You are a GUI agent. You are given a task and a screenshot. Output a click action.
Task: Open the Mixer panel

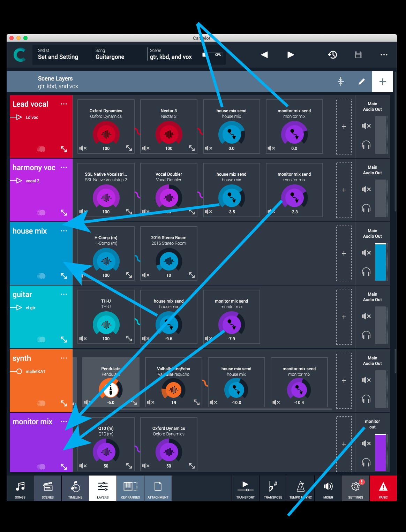(x=328, y=488)
